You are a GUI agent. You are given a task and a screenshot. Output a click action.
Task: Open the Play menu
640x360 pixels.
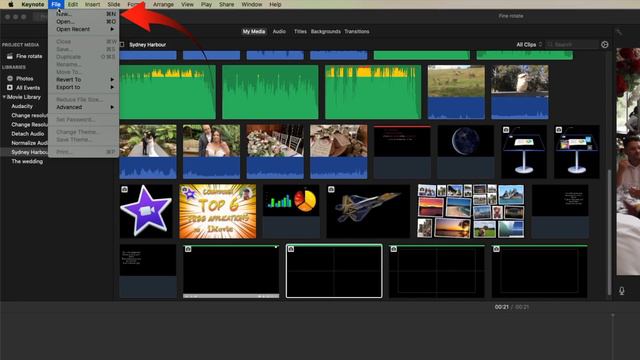[x=206, y=4]
